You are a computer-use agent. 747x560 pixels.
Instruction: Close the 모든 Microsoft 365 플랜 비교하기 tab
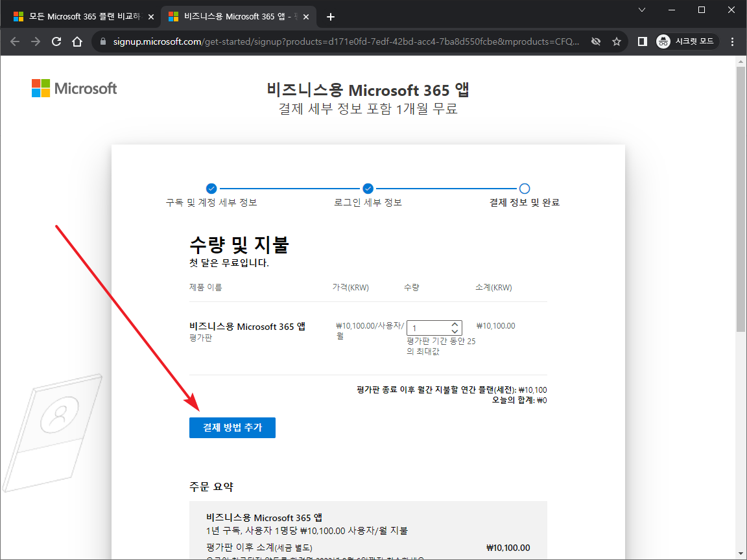(x=151, y=17)
